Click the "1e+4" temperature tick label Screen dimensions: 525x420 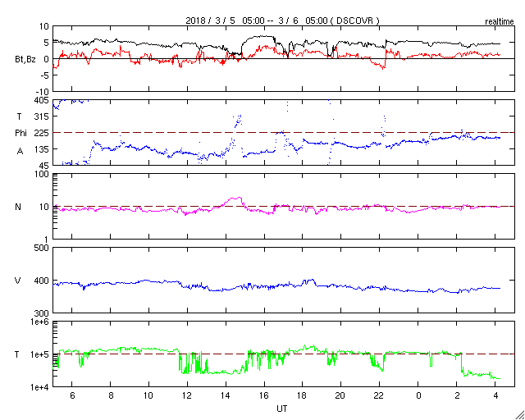[x=40, y=387]
